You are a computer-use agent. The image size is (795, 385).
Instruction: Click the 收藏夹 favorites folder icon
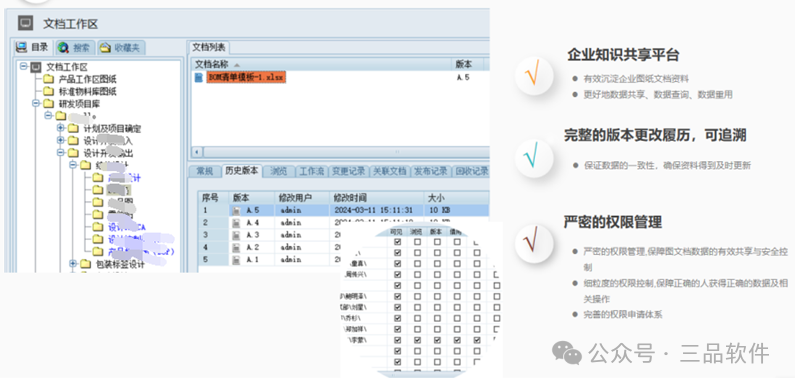[x=105, y=48]
